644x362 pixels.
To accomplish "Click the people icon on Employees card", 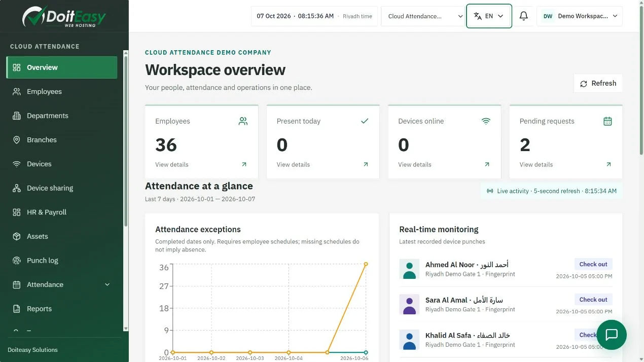I will 243,121.
